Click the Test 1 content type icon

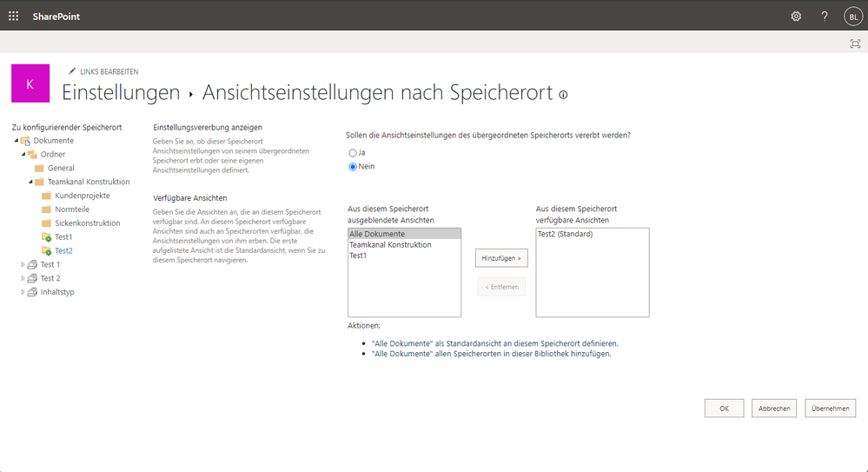tap(33, 265)
